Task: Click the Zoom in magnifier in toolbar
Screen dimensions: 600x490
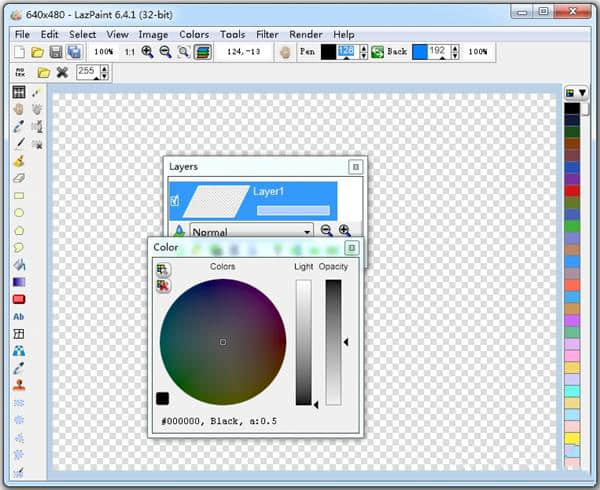Action: click(147, 52)
